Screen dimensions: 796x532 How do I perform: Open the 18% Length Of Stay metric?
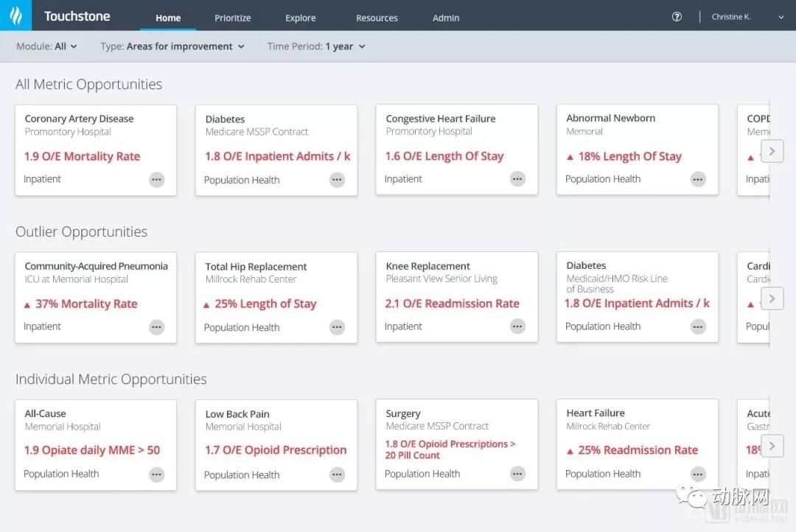(624, 156)
